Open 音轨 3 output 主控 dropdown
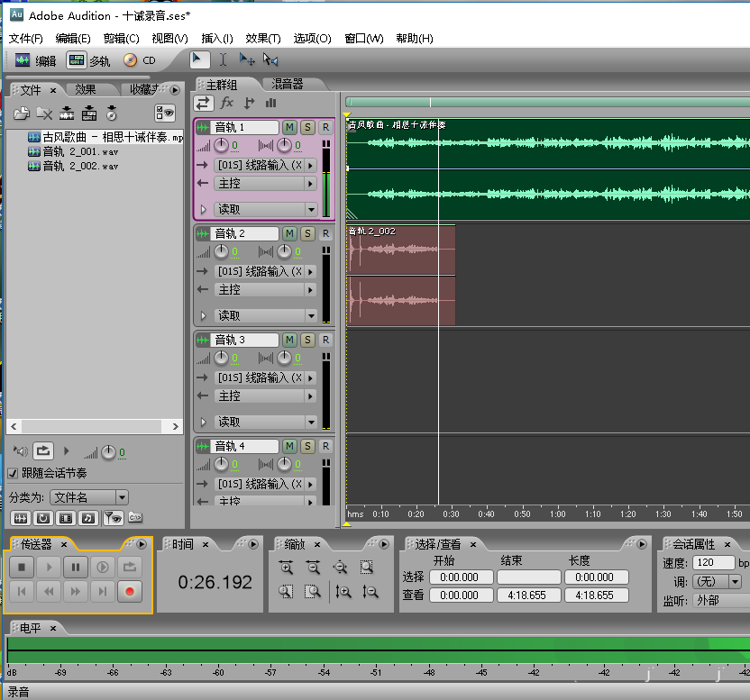This screenshot has width=750, height=700. pyautogui.click(x=265, y=395)
